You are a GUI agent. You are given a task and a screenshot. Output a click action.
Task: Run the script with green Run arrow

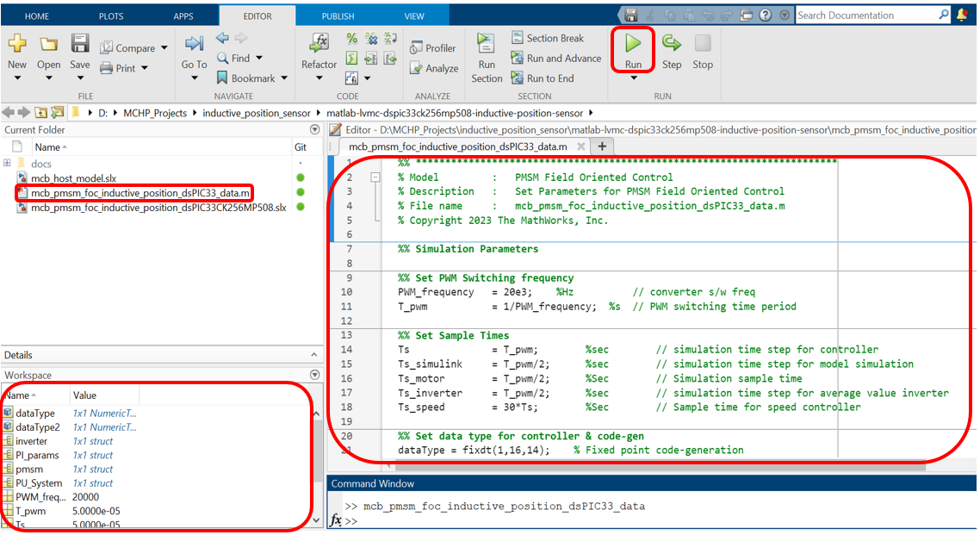point(633,43)
